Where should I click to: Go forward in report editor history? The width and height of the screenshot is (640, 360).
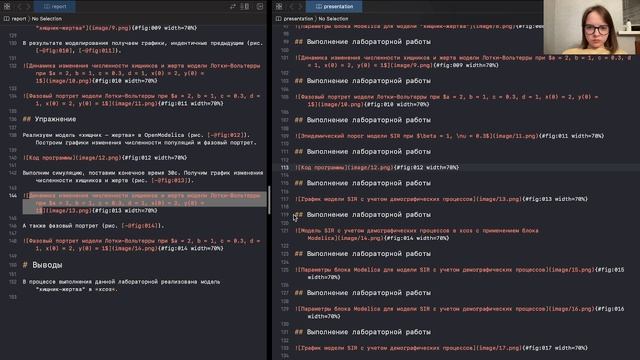point(28,6)
